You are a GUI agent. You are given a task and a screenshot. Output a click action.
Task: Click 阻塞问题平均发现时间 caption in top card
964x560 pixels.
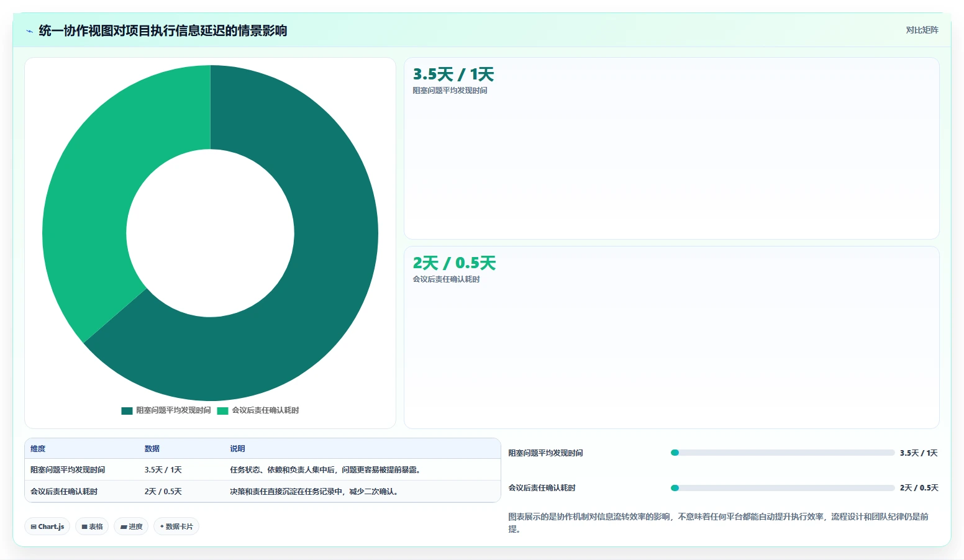coord(450,91)
